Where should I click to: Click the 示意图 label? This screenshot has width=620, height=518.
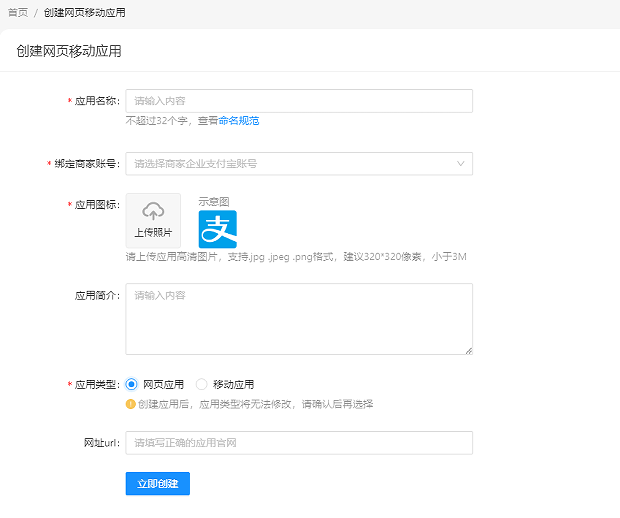coord(214,201)
